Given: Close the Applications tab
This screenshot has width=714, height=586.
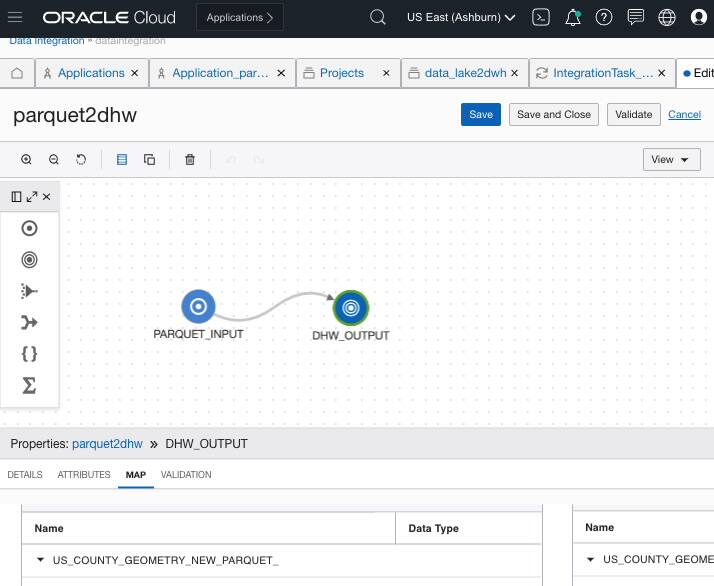Looking at the screenshot, I should (x=135, y=73).
